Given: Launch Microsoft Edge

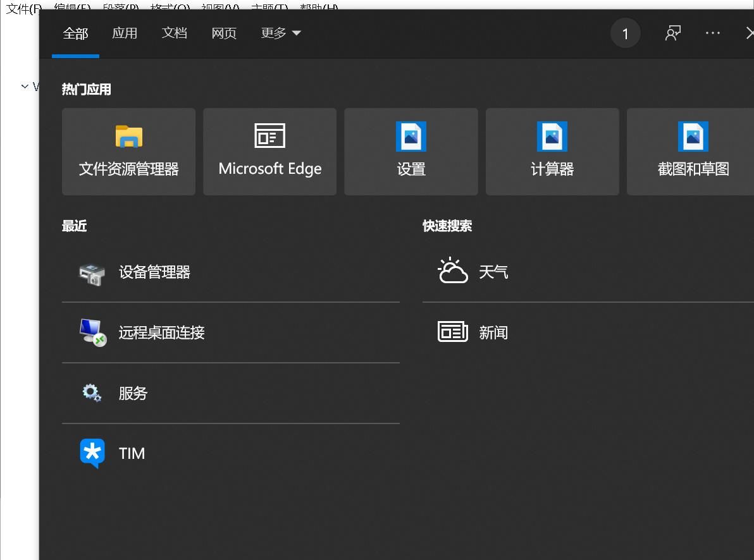Looking at the screenshot, I should pyautogui.click(x=269, y=152).
